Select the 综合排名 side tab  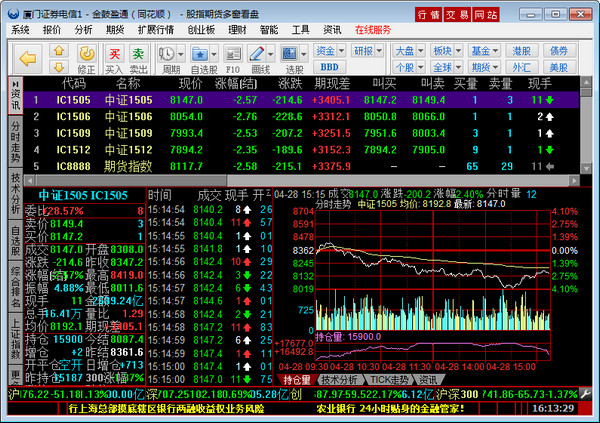[x=15, y=287]
